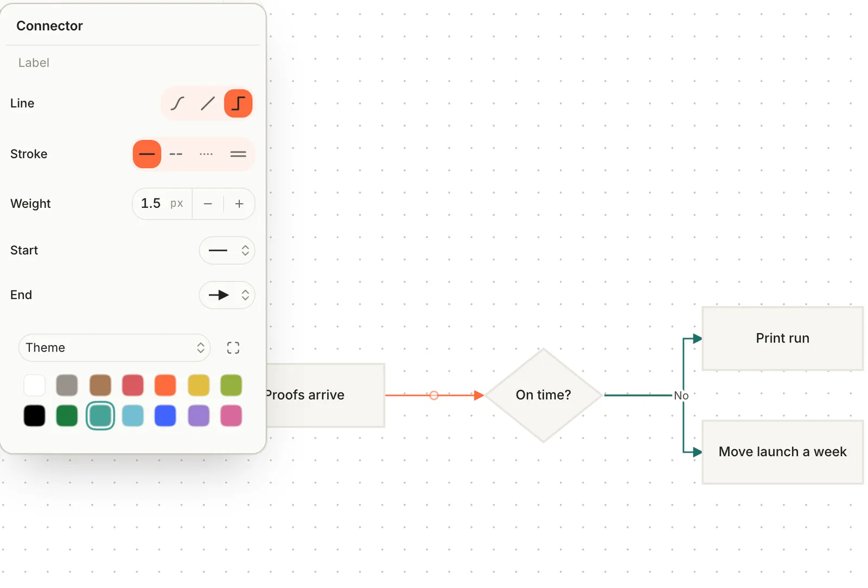This screenshot has height=588, width=868.
Task: Select the Print run box
Action: (783, 338)
